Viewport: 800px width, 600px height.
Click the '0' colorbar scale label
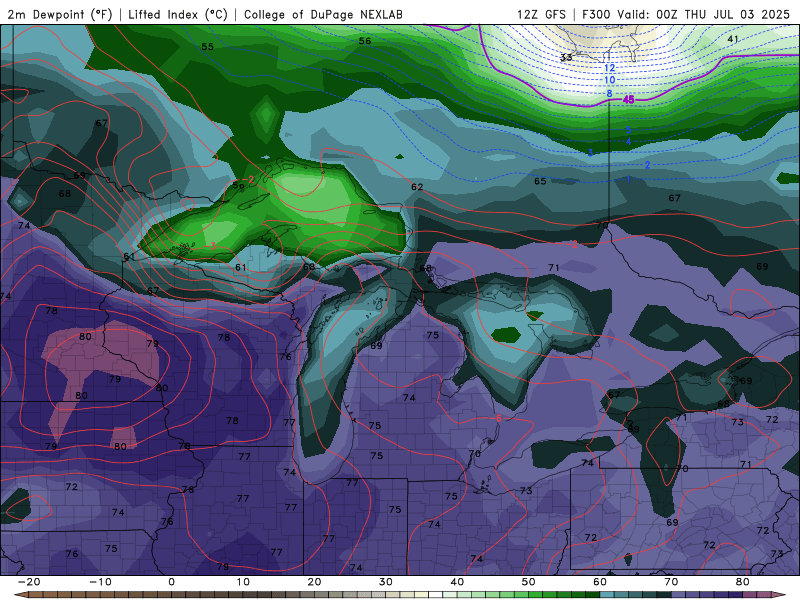click(171, 582)
